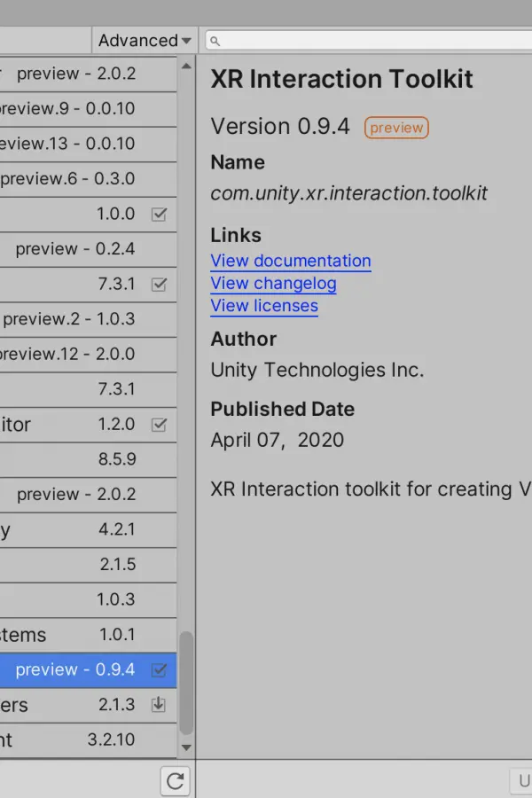
Task: Open the View licenses link
Action: click(264, 306)
